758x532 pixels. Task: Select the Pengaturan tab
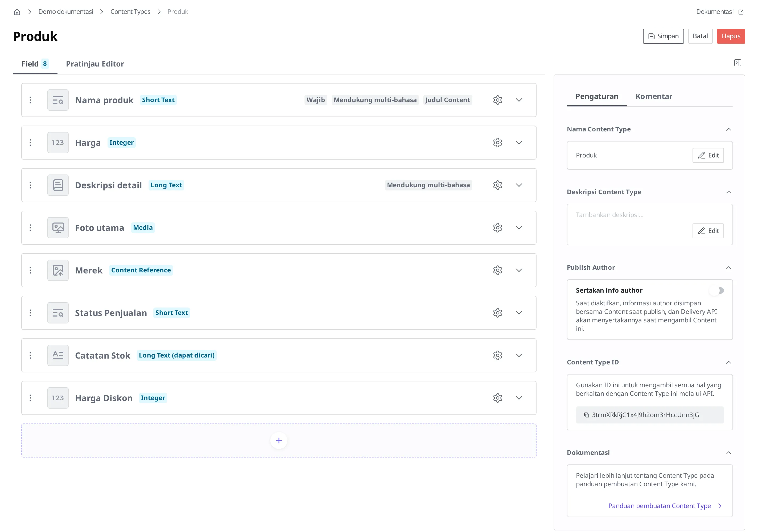tap(597, 96)
